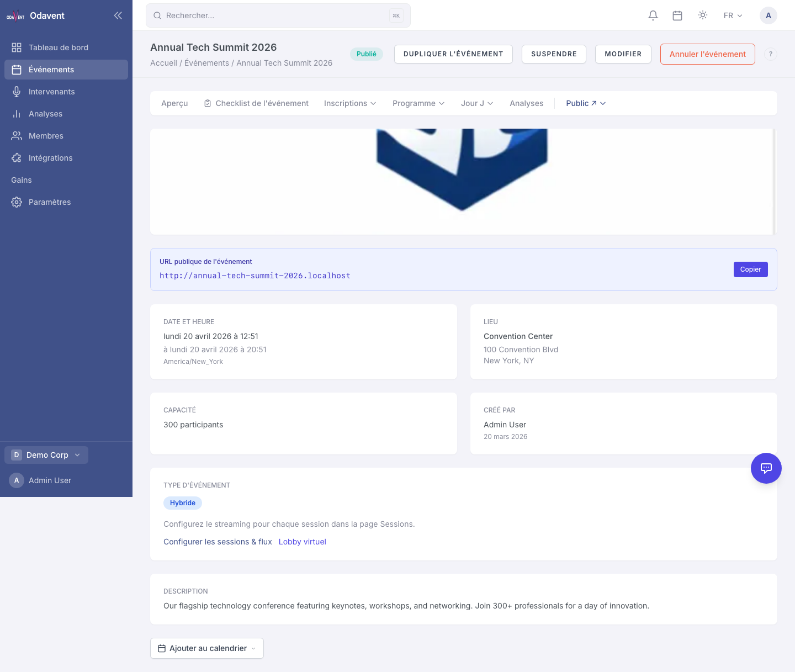Click the Odavent logo icon
The width and height of the screenshot is (795, 672).
point(15,15)
